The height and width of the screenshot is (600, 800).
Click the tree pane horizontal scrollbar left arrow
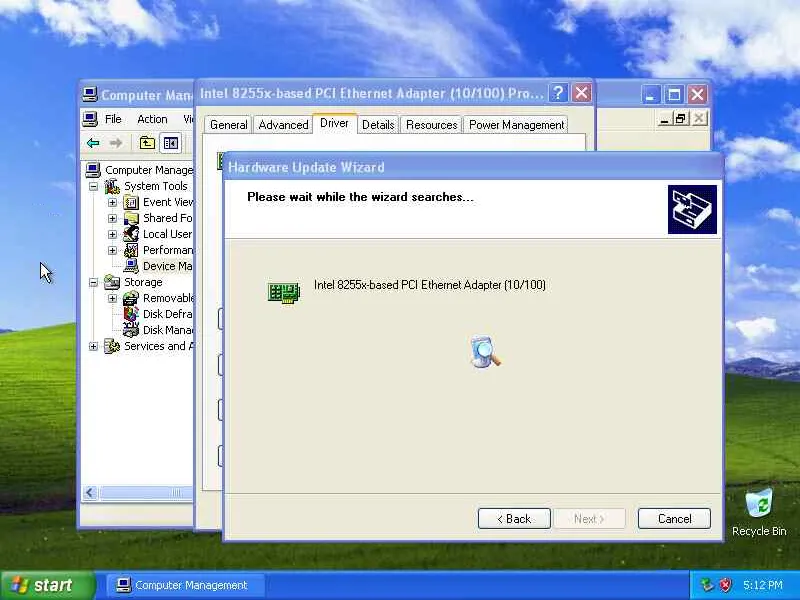pos(90,492)
